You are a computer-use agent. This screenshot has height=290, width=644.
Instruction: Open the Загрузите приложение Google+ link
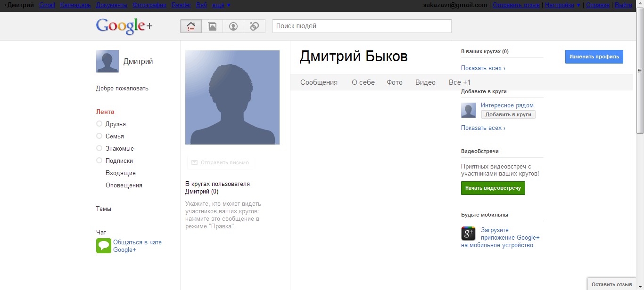pos(501,238)
